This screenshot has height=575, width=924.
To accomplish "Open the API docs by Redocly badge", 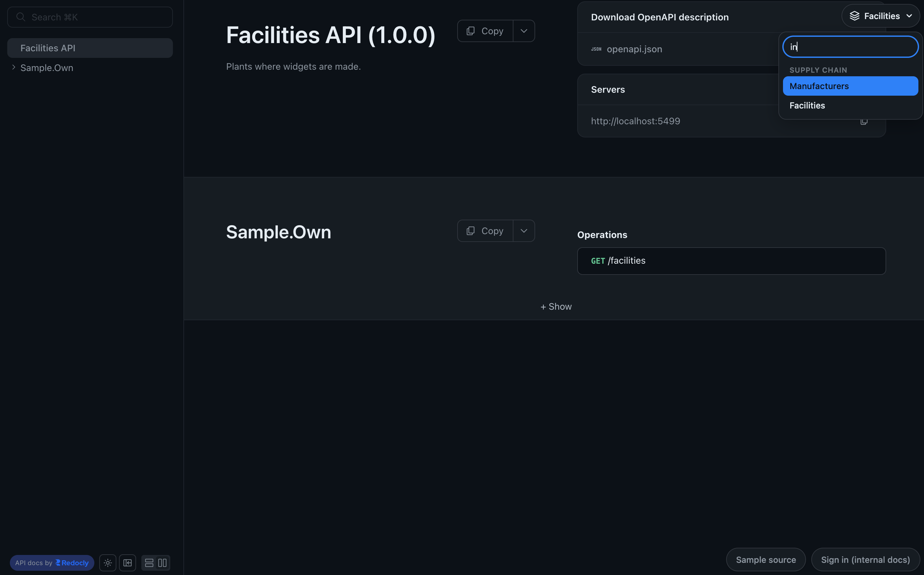I will 52,563.
